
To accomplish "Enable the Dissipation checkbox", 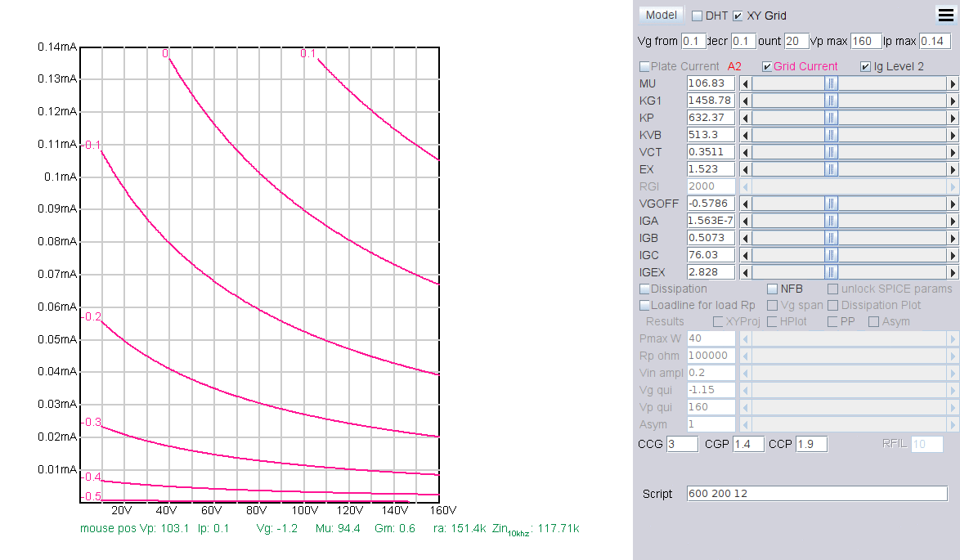I will [x=645, y=289].
